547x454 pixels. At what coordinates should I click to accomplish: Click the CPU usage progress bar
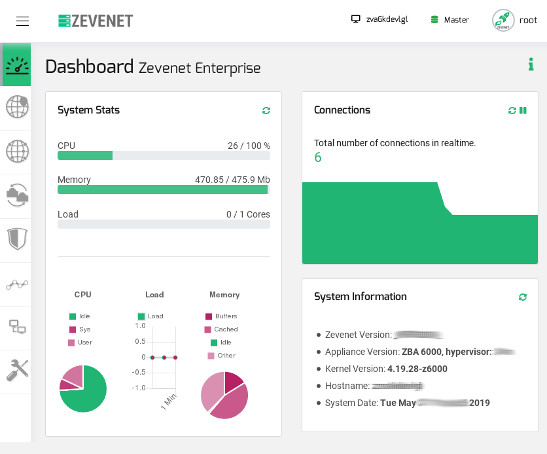click(164, 155)
